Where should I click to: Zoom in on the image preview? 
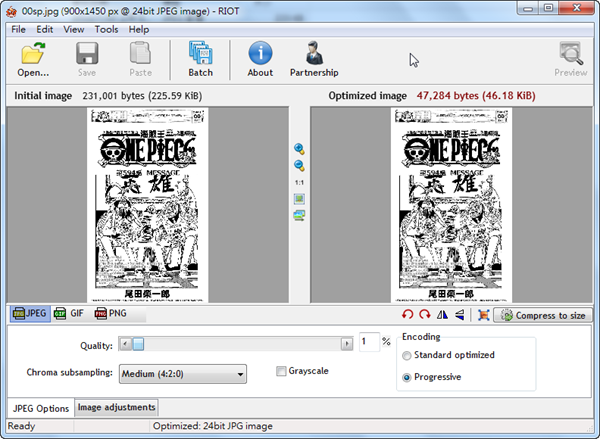click(x=299, y=149)
